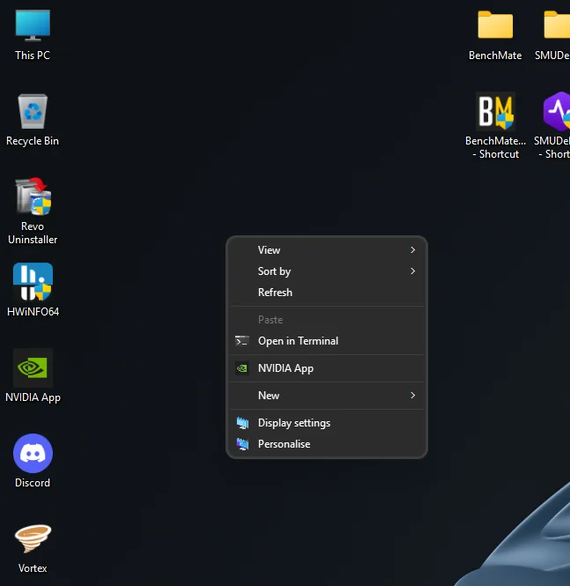This screenshot has width=570, height=586.
Task: Click the icon next to Personalise
Action: coord(243,444)
